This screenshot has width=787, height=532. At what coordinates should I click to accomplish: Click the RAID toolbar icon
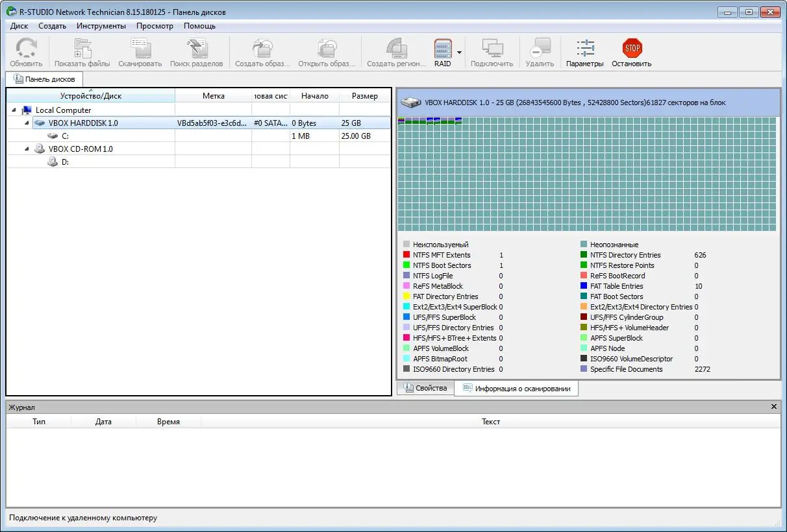(442, 49)
